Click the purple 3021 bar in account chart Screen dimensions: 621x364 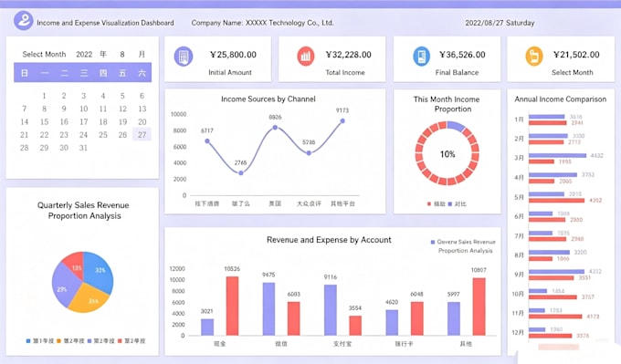pos(207,328)
